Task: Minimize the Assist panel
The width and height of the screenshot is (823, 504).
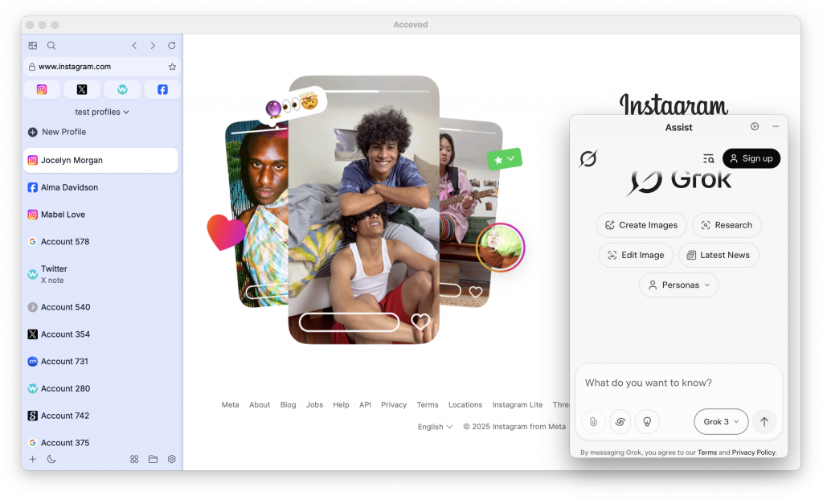Action: click(x=776, y=126)
